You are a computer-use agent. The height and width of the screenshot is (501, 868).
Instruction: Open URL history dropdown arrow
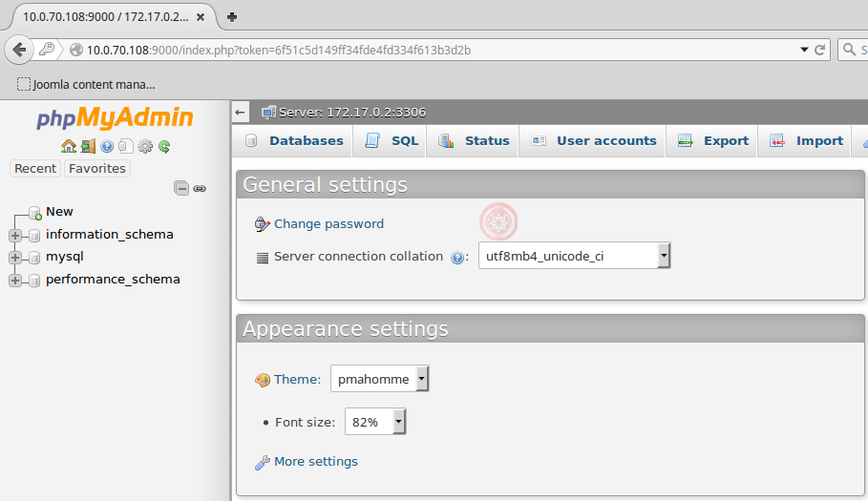click(x=804, y=50)
